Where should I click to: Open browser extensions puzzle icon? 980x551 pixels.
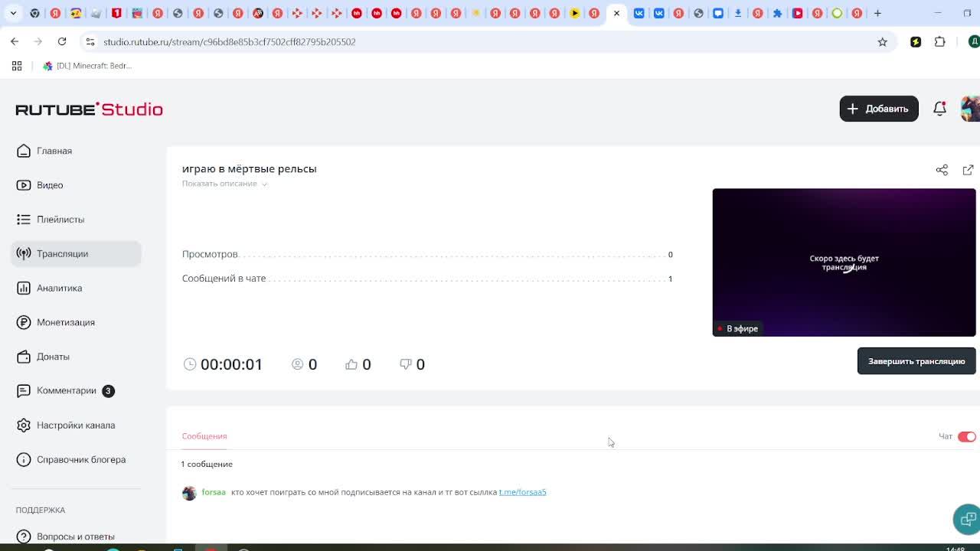coord(940,42)
